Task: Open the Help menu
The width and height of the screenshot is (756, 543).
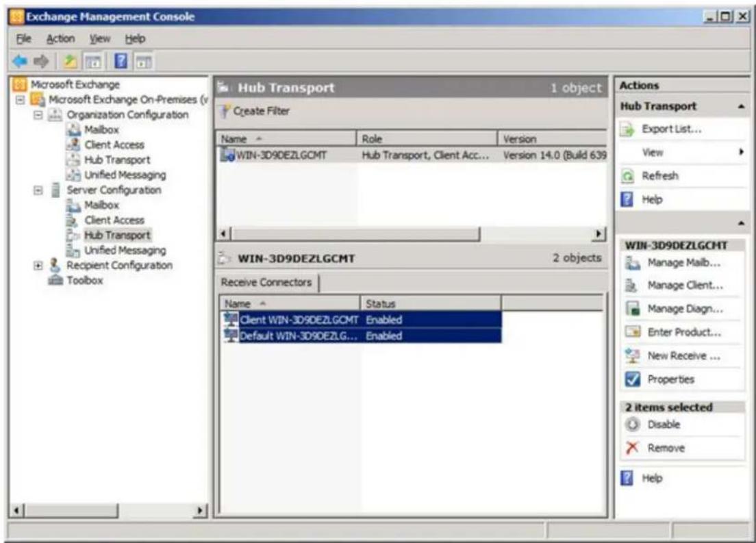Action: 135,38
